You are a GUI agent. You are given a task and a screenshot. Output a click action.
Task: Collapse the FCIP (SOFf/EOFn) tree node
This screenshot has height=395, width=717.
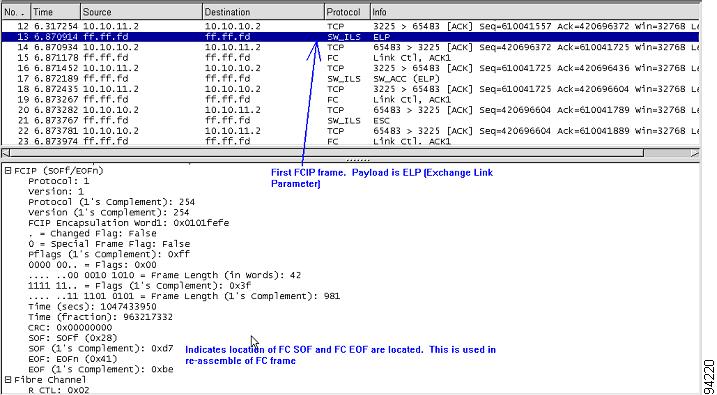coord(8,171)
